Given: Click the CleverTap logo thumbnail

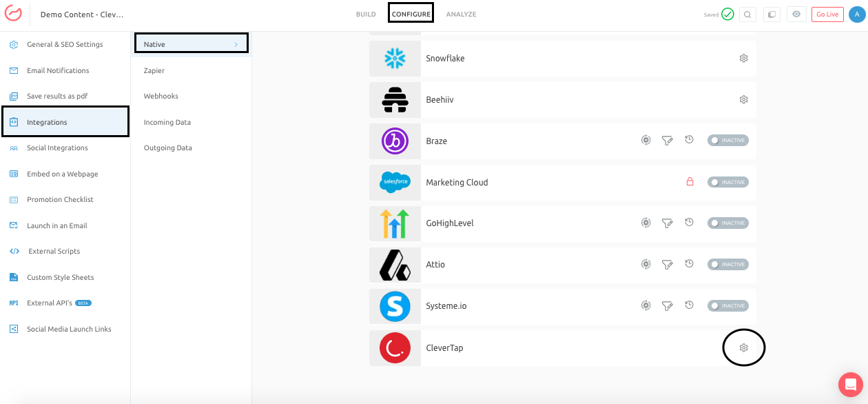Looking at the screenshot, I should 395,348.
